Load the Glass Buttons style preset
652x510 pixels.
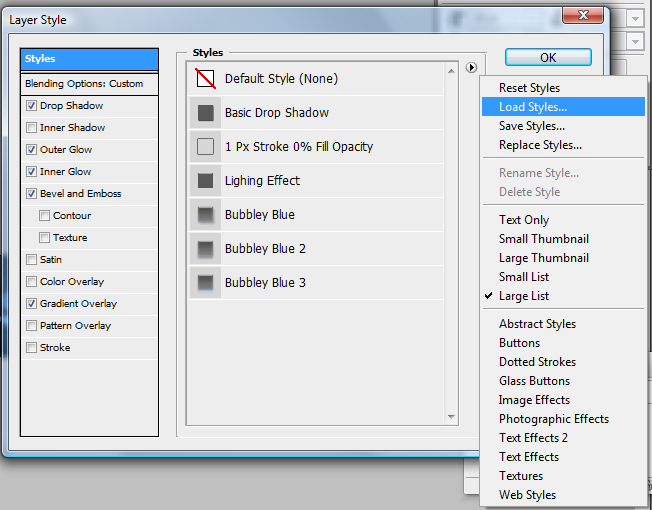click(x=534, y=381)
